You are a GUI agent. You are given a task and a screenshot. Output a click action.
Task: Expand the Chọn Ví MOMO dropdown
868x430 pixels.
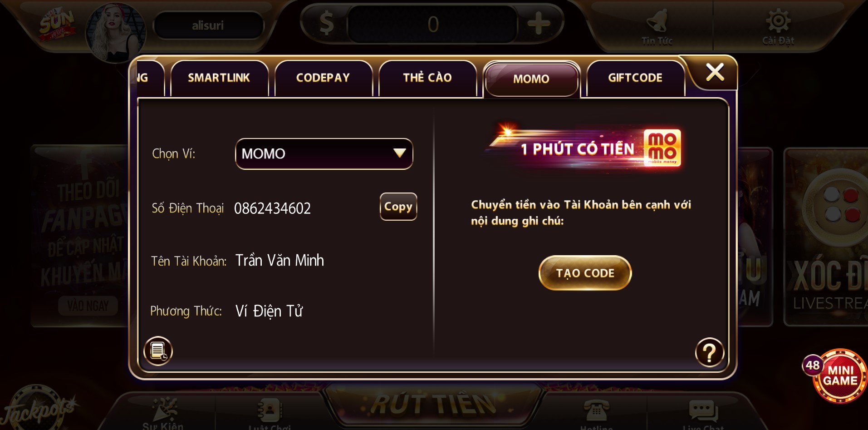[324, 154]
